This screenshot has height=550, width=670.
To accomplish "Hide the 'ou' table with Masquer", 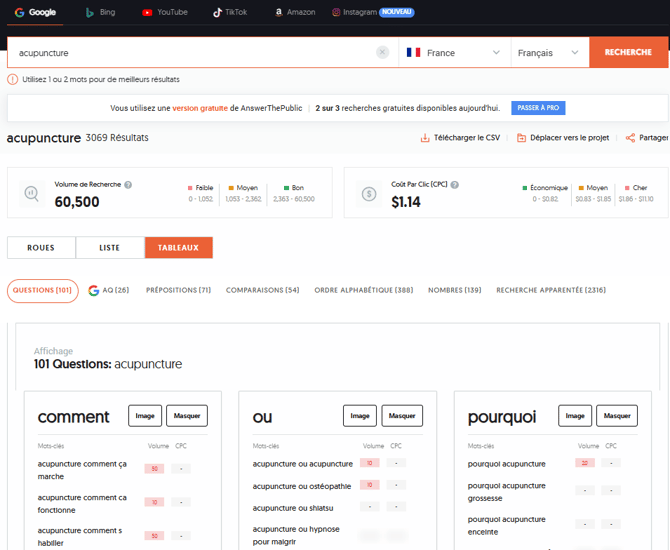I will [x=402, y=416].
